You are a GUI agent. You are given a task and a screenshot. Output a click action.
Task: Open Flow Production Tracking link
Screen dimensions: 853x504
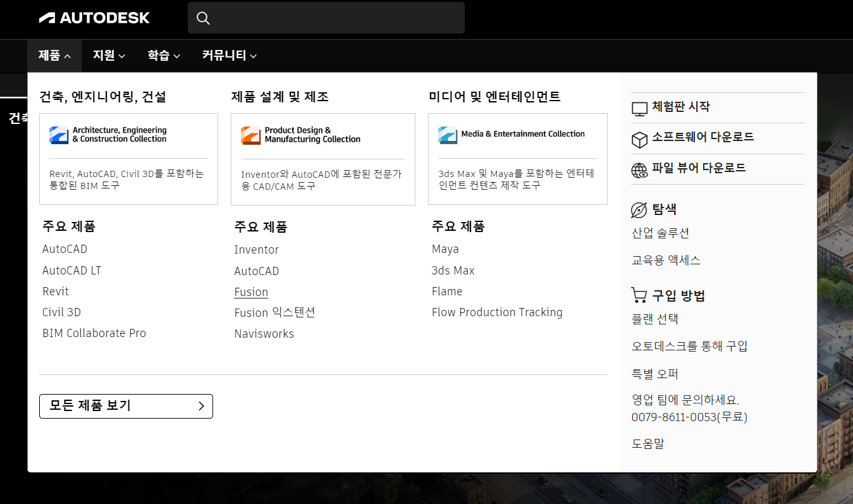[x=497, y=312]
